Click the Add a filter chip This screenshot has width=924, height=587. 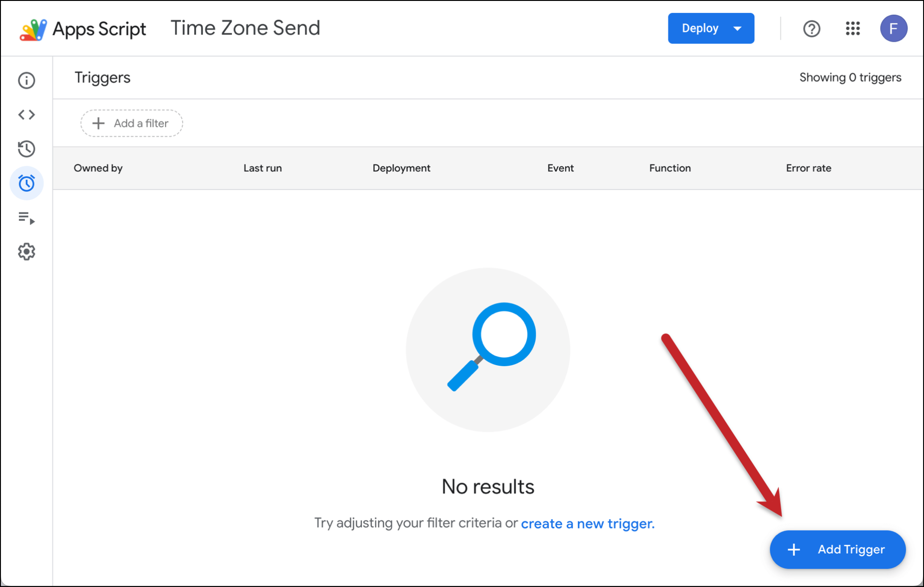pos(132,123)
